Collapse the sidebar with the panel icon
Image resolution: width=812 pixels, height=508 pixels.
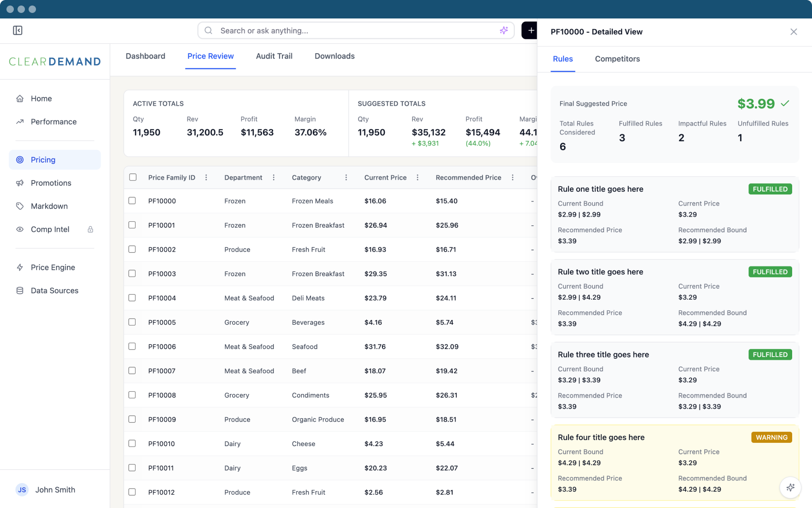[x=18, y=30]
